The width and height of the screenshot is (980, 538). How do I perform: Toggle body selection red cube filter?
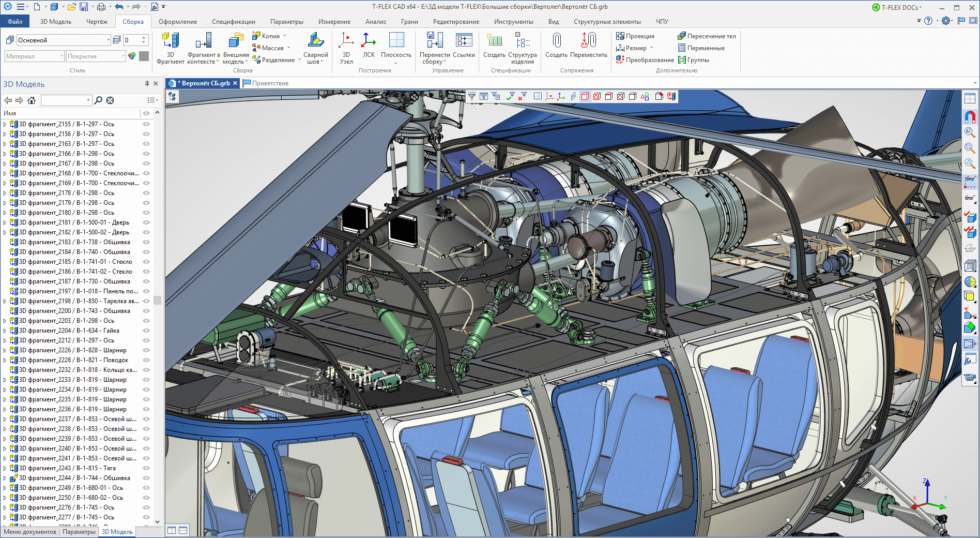(585, 96)
